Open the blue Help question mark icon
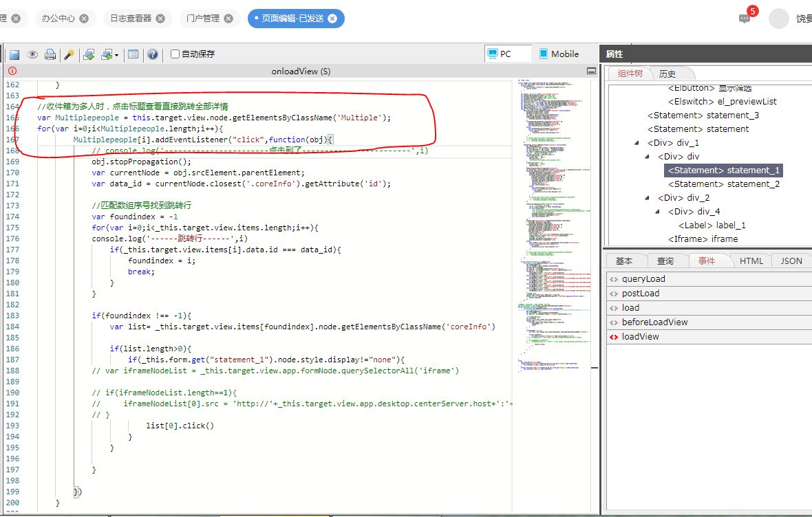 [x=152, y=54]
